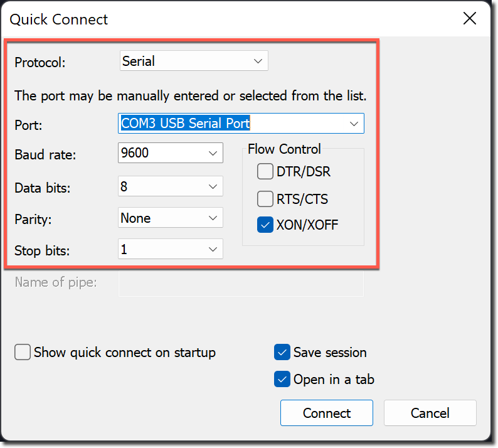Screen dimensions: 498x448
Task: Click the Baud rate label text
Action: [x=45, y=154]
